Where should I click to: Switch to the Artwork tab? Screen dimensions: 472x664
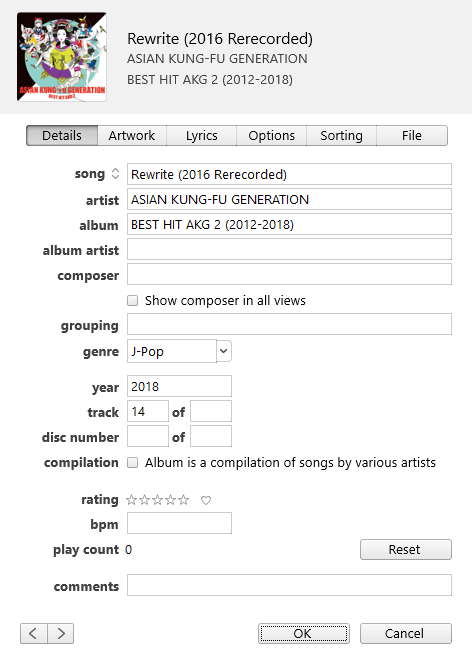(132, 136)
